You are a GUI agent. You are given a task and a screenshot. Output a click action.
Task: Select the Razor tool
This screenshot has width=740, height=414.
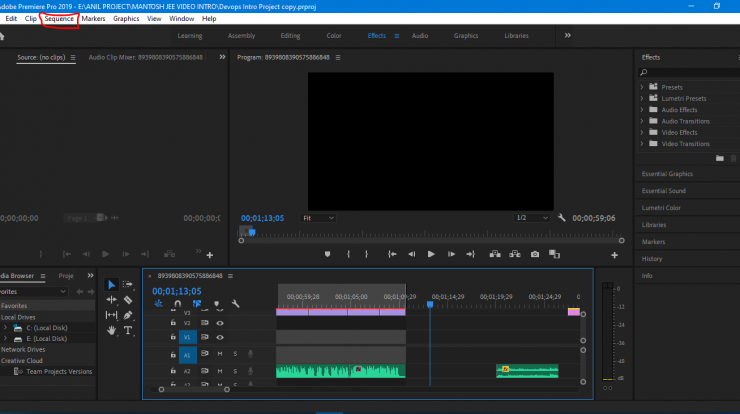click(x=128, y=300)
